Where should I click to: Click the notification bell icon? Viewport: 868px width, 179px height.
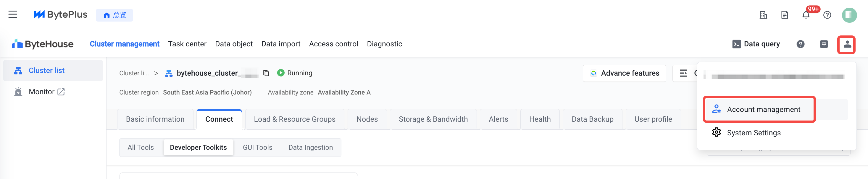point(806,15)
